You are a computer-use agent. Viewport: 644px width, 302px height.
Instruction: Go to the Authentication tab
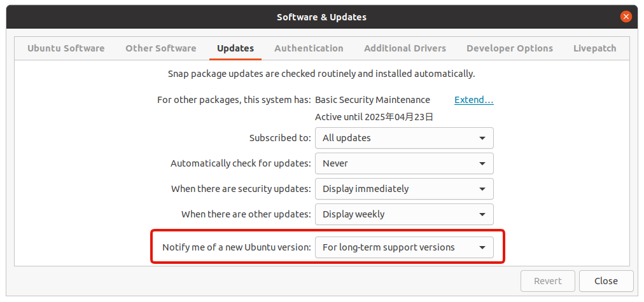pos(309,48)
